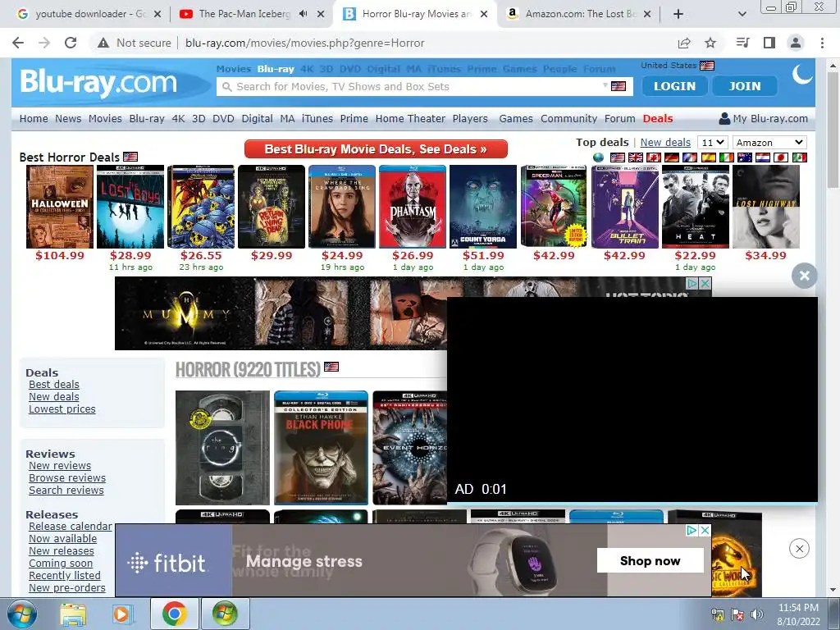Open Browse reviews link
Viewport: 840px width, 630px height.
click(x=67, y=477)
